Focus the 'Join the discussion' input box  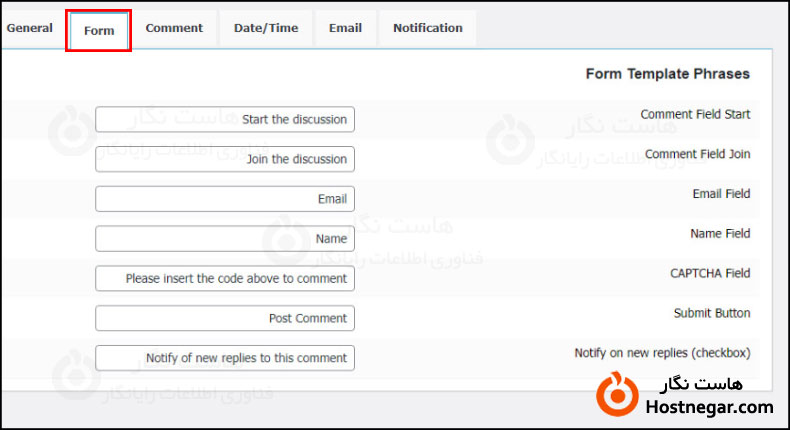[225, 159]
